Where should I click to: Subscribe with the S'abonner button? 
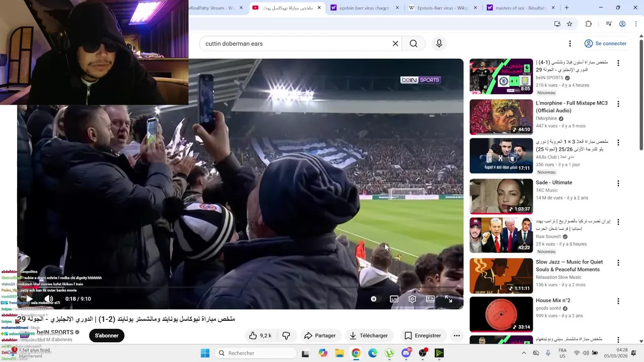107,336
